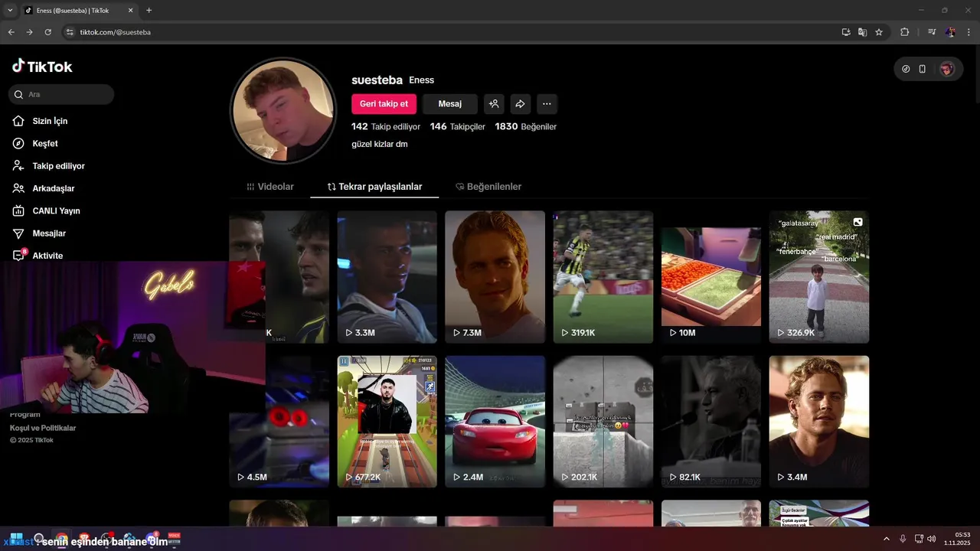Show hidden system tray icons

[887, 539]
